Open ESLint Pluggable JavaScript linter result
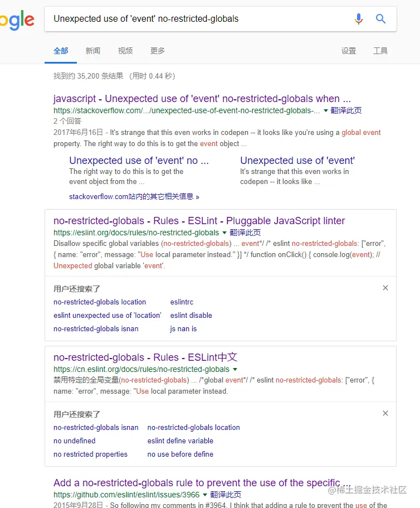 point(199,221)
